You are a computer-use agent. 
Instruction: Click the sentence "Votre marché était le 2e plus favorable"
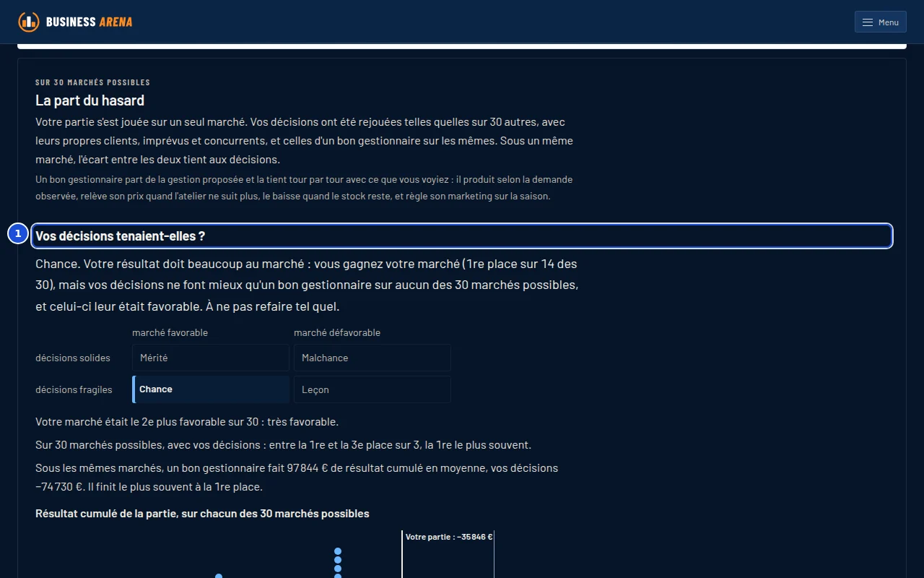tap(187, 421)
